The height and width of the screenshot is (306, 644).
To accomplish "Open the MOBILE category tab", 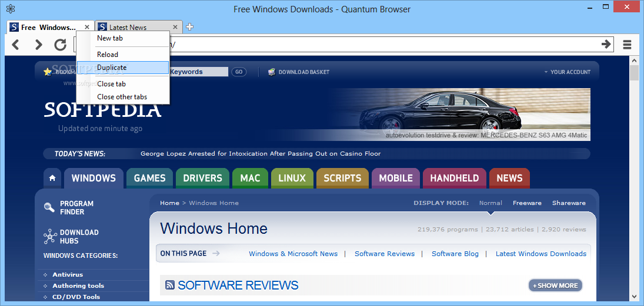I will 396,178.
